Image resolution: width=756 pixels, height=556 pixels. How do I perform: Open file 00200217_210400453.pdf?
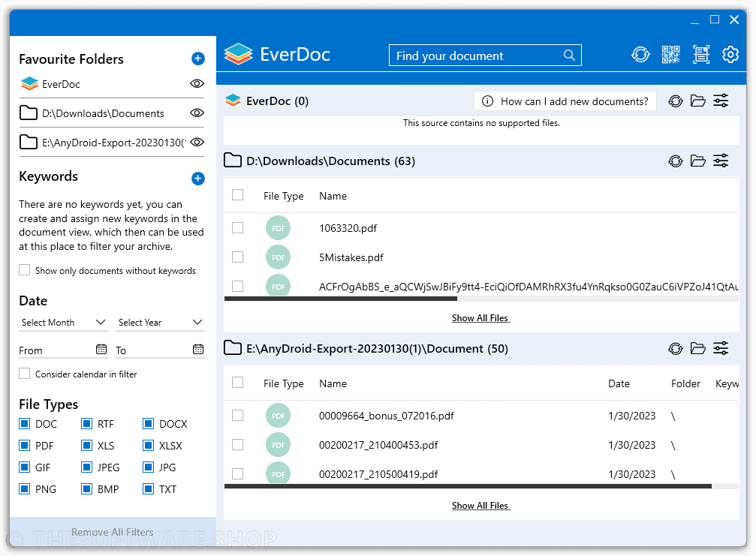coord(378,445)
